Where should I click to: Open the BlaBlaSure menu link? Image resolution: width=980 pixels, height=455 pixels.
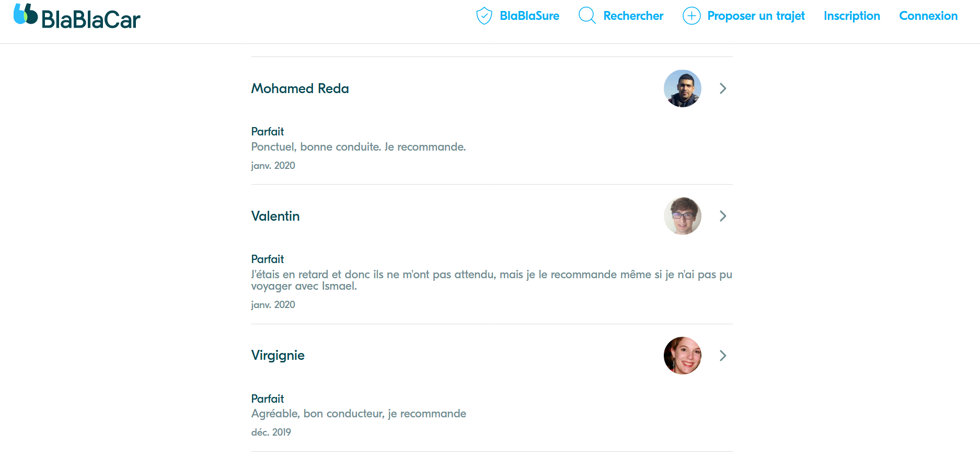pyautogui.click(x=529, y=16)
